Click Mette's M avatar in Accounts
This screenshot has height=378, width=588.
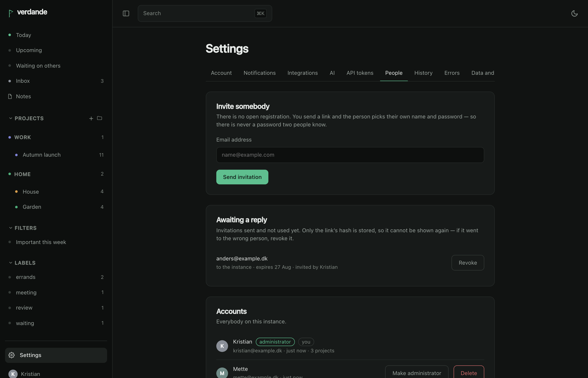(222, 373)
